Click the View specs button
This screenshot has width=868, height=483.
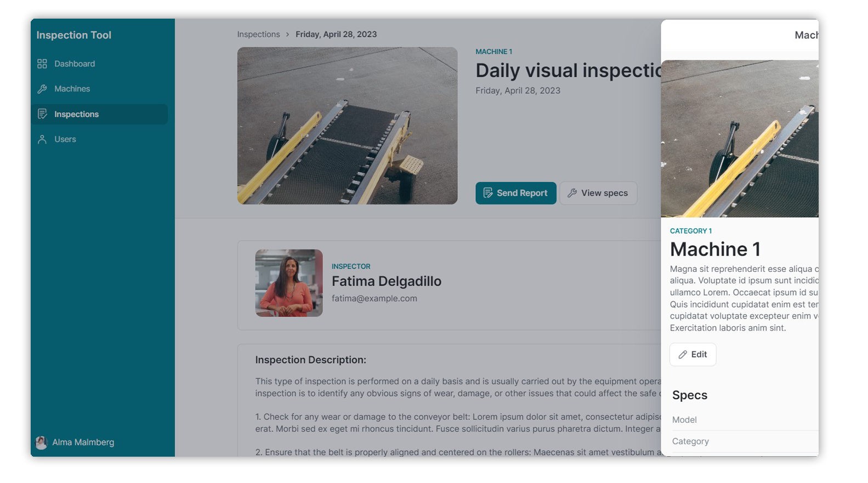[598, 193]
